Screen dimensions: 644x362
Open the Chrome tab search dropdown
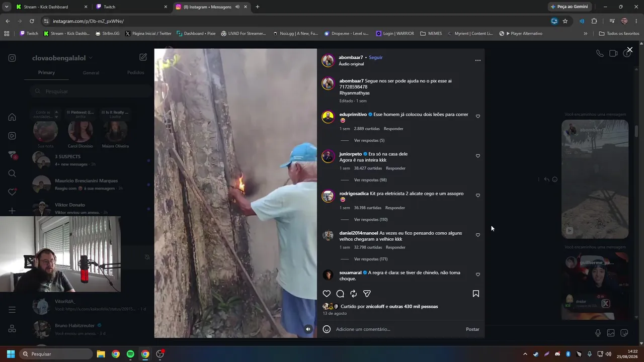7,7
